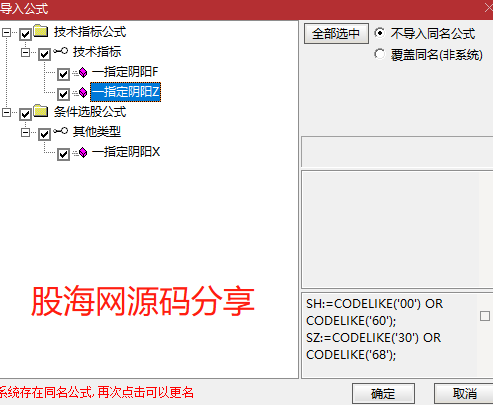
Task: Cancel the dialog with 取消
Action: (465, 394)
